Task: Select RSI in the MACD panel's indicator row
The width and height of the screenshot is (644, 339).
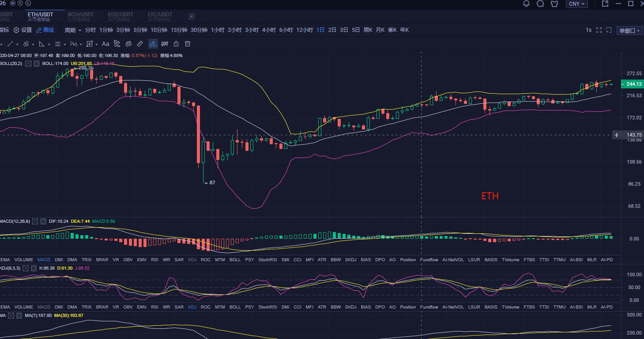Action: 154,259
